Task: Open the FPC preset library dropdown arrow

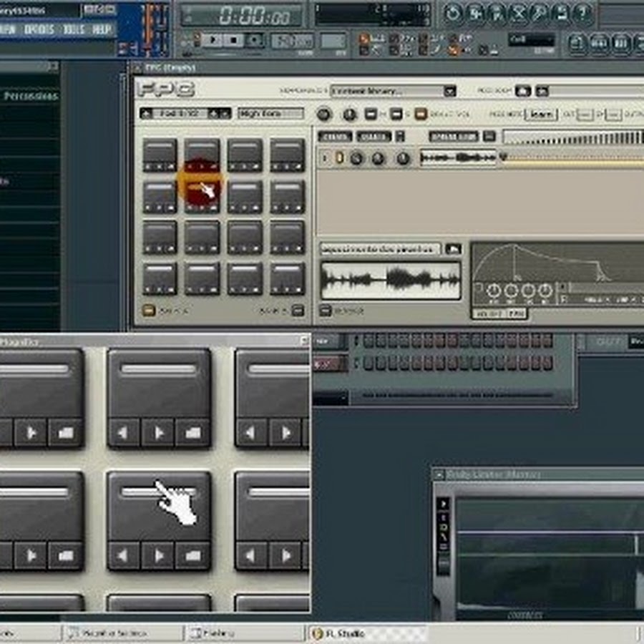Action: [450, 91]
